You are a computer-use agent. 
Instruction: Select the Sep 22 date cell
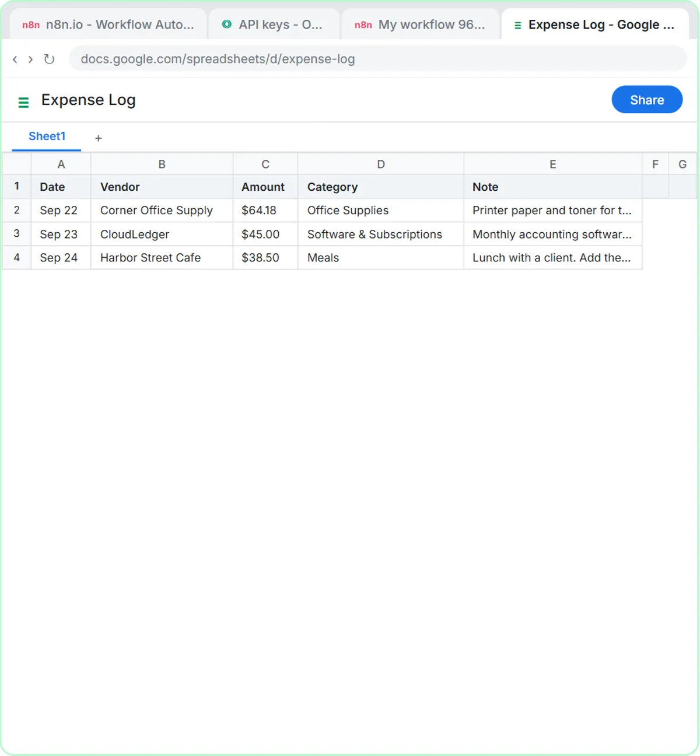61,210
